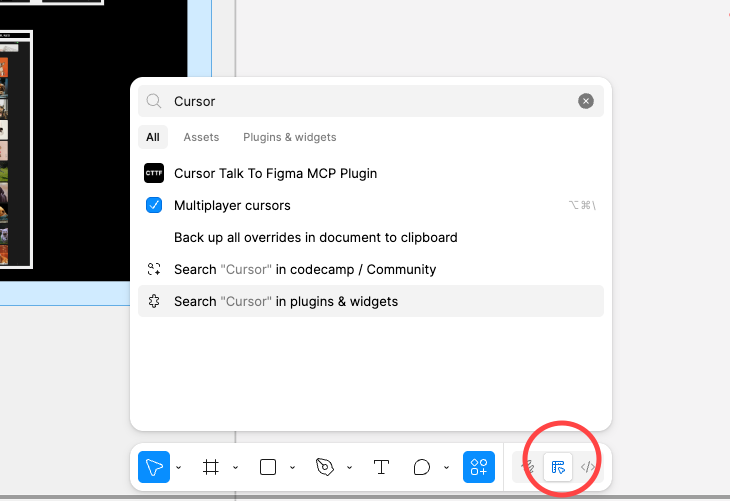Open Cursor Talk To Figma MCP Plugin
730x501 pixels.
(275, 173)
